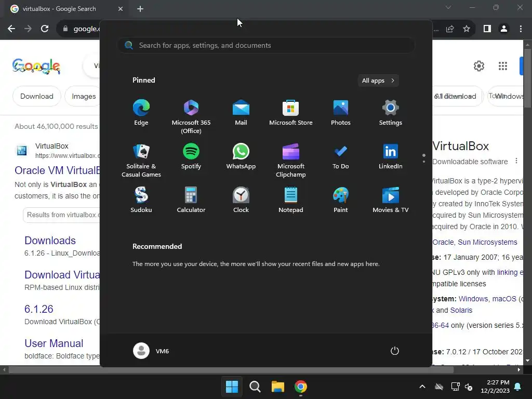Open a new Chrome tab
Image resolution: width=532 pixels, height=399 pixels.
pyautogui.click(x=140, y=9)
